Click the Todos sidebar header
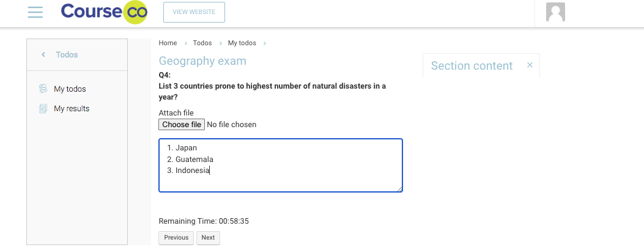 point(67,55)
